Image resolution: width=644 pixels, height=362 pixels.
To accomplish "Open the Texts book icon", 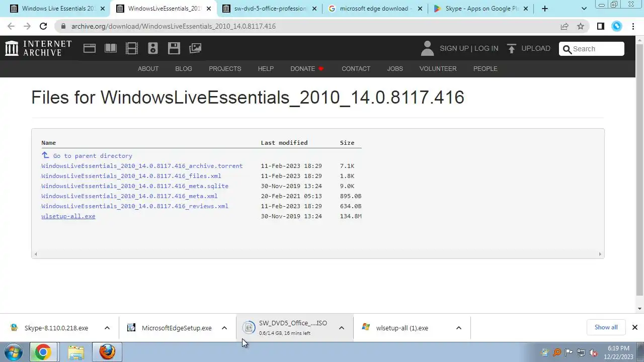I will (111, 48).
